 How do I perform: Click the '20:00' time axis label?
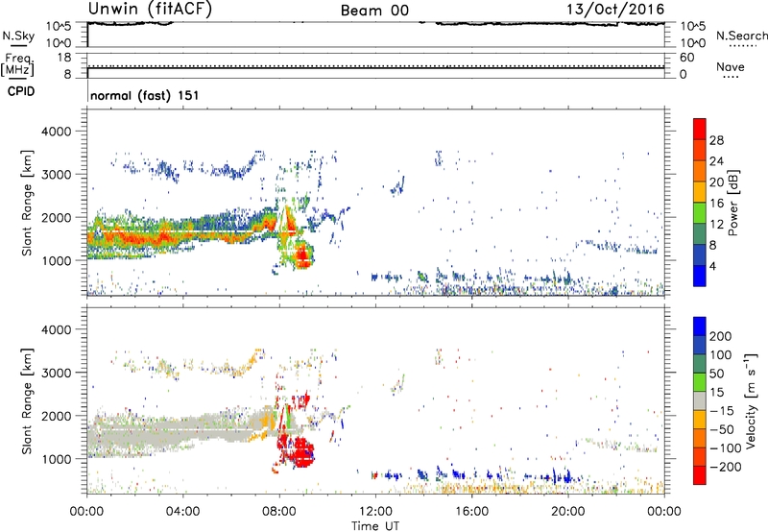coord(567,512)
